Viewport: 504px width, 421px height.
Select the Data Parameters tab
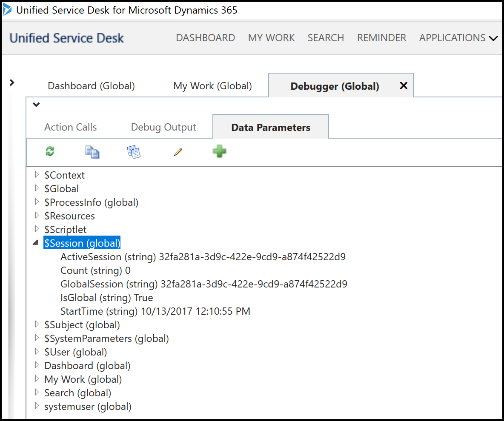tap(271, 128)
